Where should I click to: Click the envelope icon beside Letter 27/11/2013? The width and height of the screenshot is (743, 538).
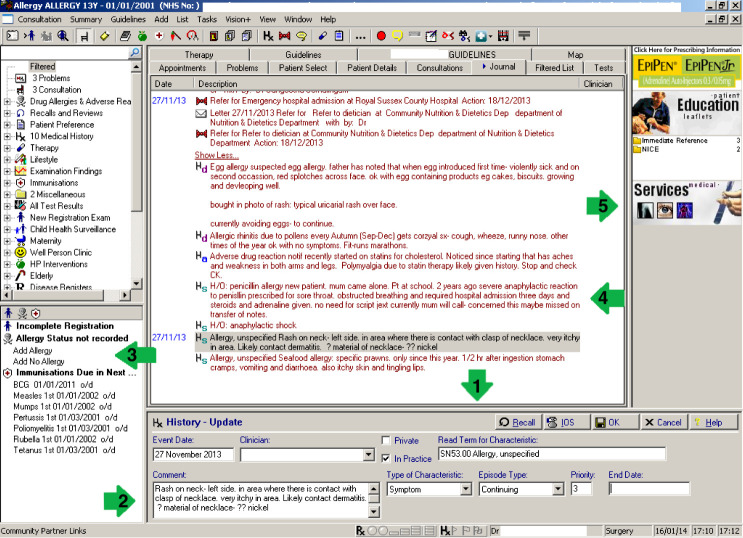[x=201, y=113]
